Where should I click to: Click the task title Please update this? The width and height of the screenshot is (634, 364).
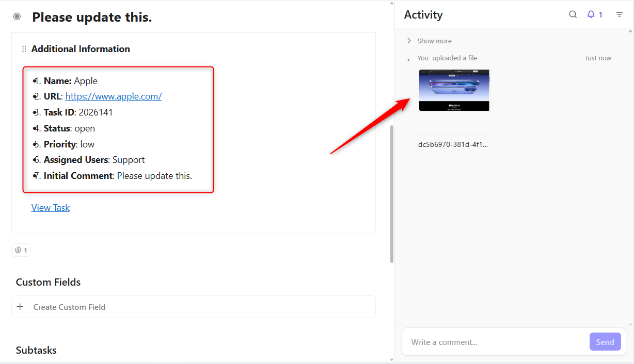tap(92, 18)
